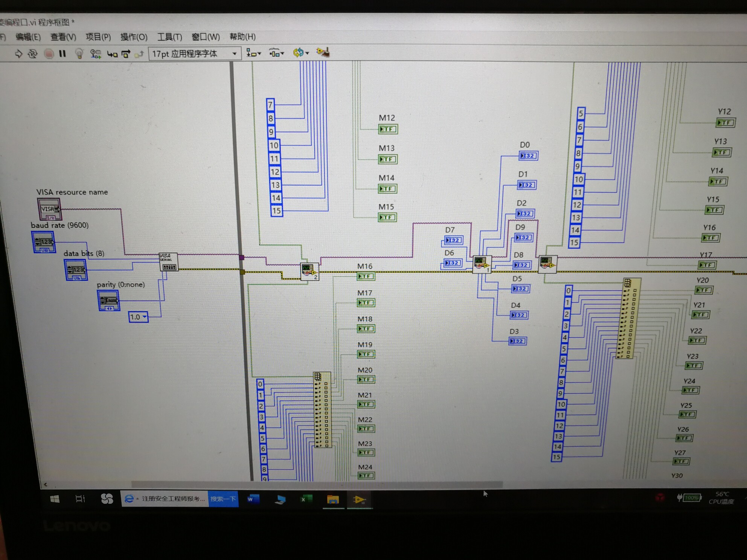Click Clean Up Diagram broom icon
Viewport: 747px width, 560px height.
click(x=323, y=52)
